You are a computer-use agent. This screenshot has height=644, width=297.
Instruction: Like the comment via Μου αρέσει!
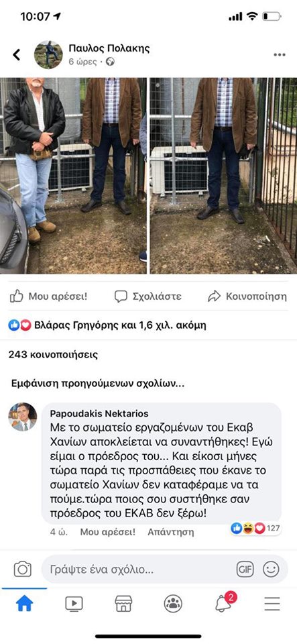click(107, 532)
